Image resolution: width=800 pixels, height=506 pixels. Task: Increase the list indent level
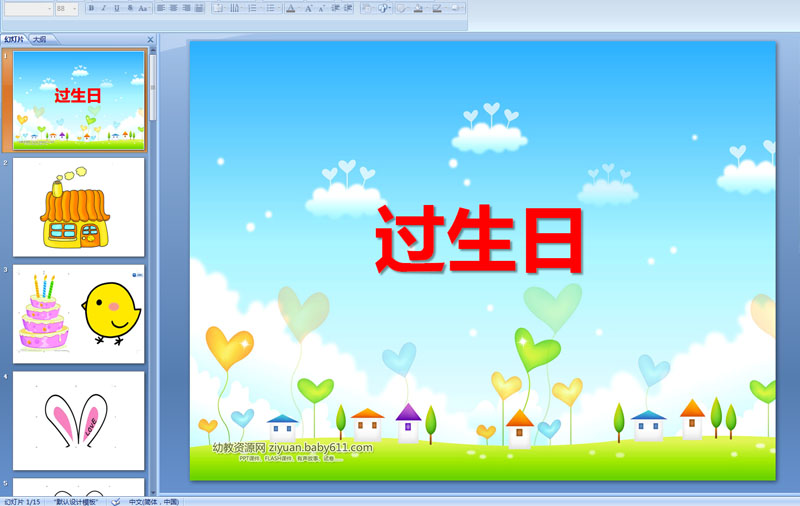(x=348, y=8)
